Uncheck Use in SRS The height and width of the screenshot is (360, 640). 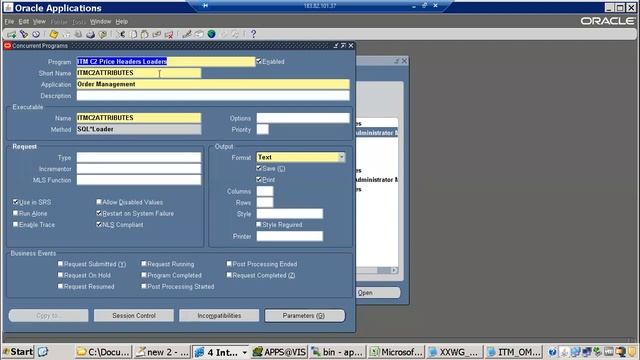click(x=16, y=202)
